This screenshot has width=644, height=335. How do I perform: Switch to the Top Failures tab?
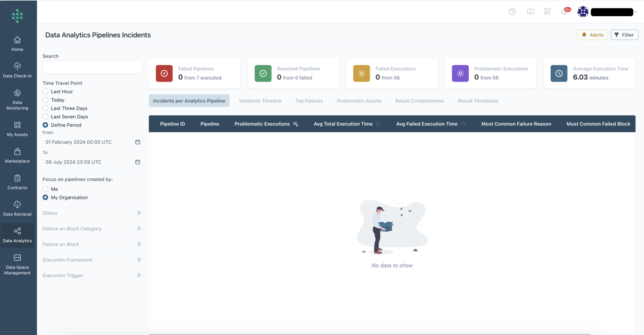pyautogui.click(x=309, y=101)
